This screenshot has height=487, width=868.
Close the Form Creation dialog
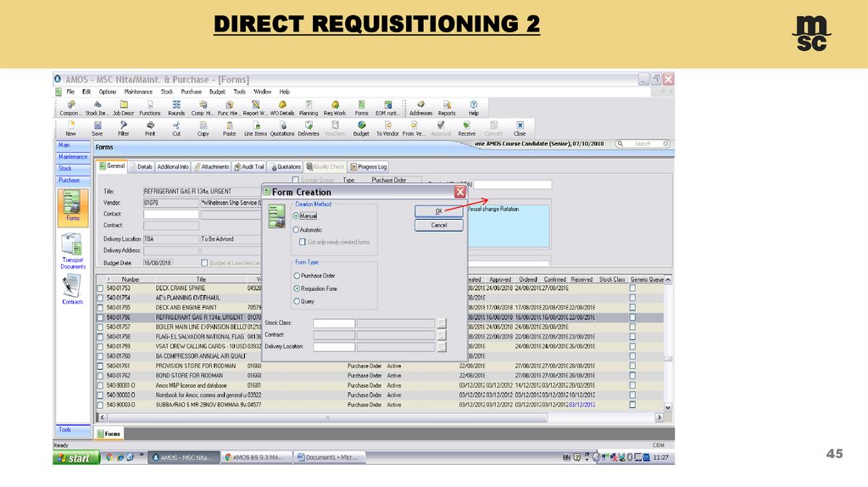tap(460, 192)
